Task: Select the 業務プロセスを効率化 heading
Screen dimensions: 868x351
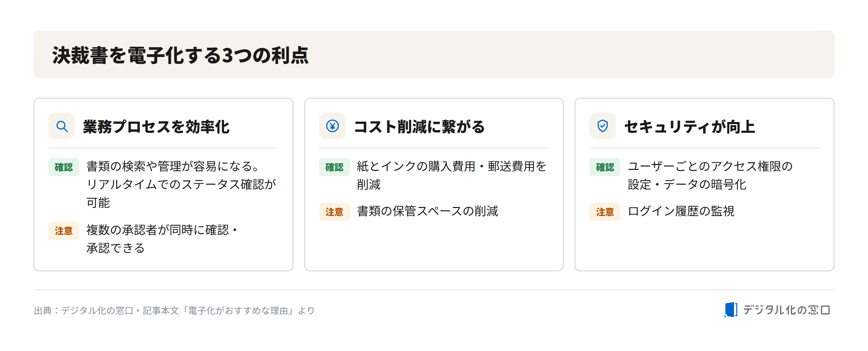Action: (156, 127)
